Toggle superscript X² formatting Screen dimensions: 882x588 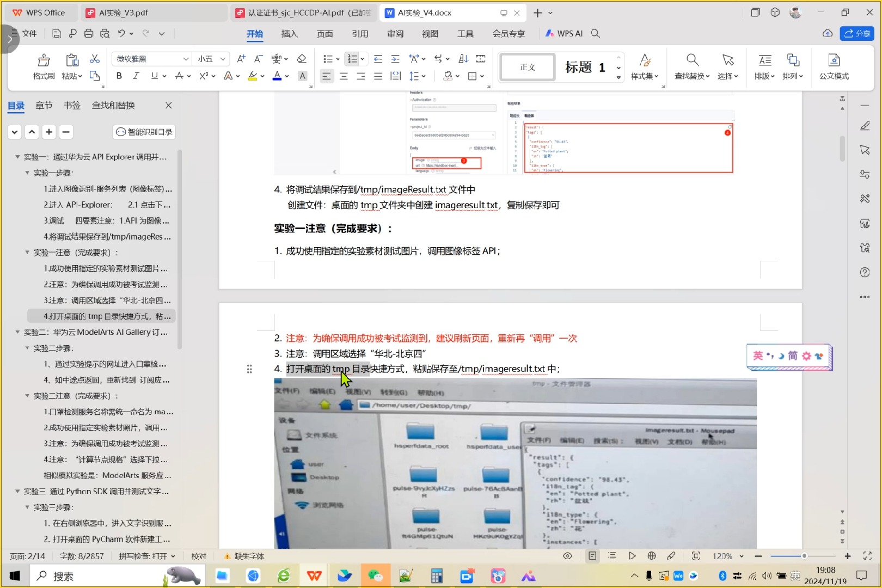pyautogui.click(x=204, y=76)
